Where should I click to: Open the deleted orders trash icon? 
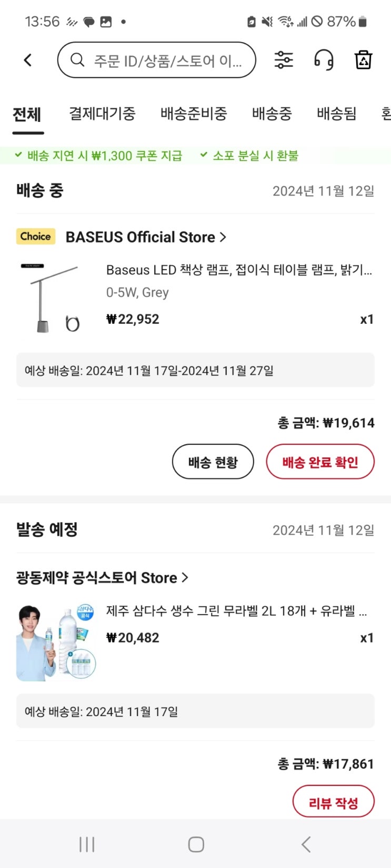coord(363,60)
